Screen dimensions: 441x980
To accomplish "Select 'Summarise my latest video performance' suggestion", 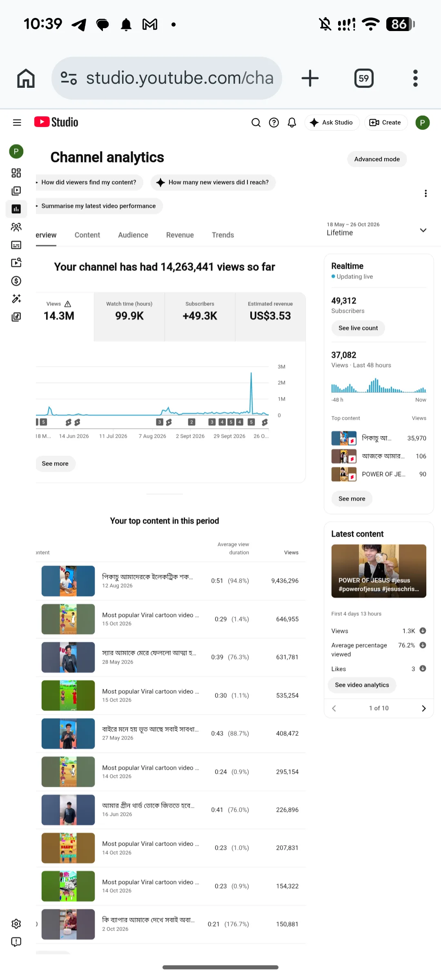I will 99,206.
